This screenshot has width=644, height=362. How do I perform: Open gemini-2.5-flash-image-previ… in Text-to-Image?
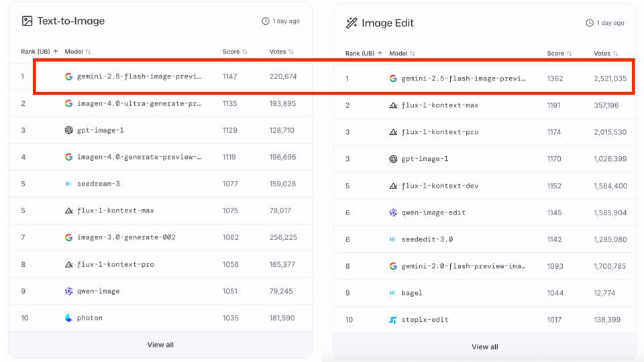[140, 76]
